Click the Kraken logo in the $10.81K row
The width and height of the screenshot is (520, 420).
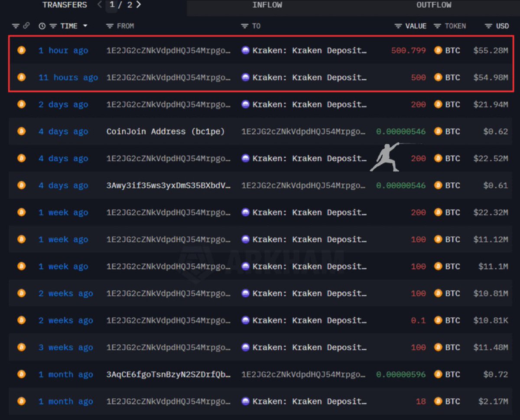coord(246,320)
